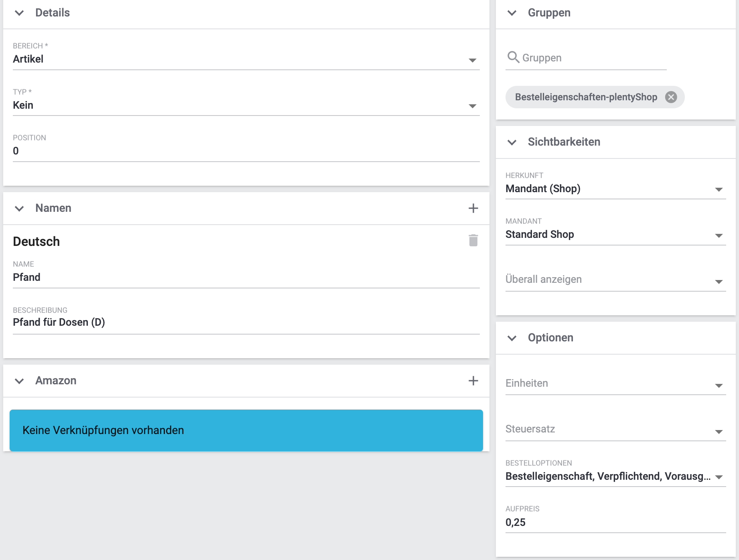The height and width of the screenshot is (560, 739).
Task: Collapse the Amazon section
Action: [x=19, y=381]
